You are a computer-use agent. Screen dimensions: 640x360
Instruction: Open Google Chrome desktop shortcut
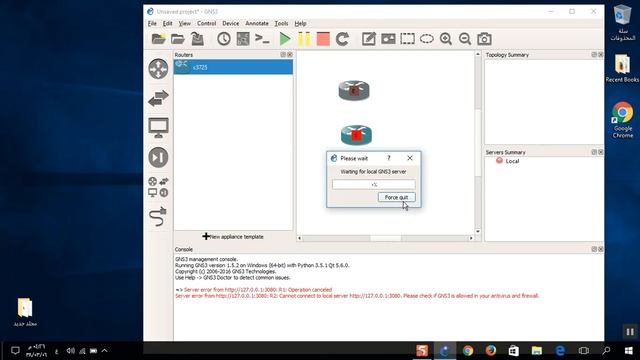pos(622,120)
